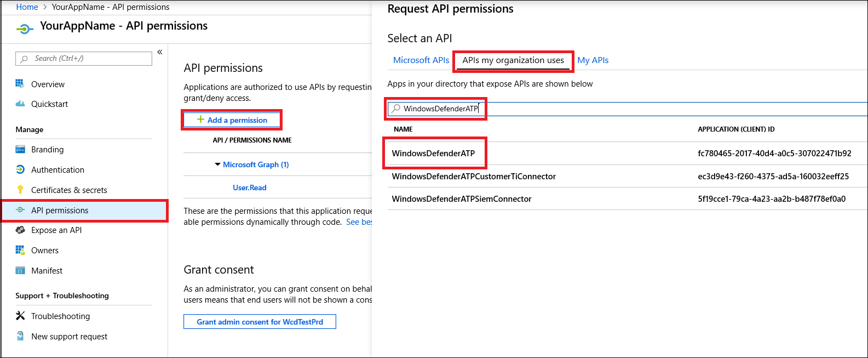868x358 pixels.
Task: Select WindowsDefenderATPSiemConnector from API list
Action: coord(462,199)
